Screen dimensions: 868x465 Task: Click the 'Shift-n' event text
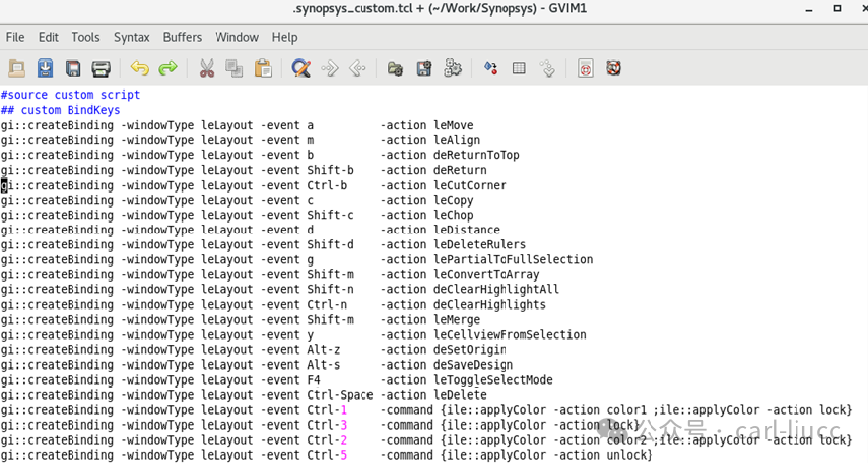[330, 289]
